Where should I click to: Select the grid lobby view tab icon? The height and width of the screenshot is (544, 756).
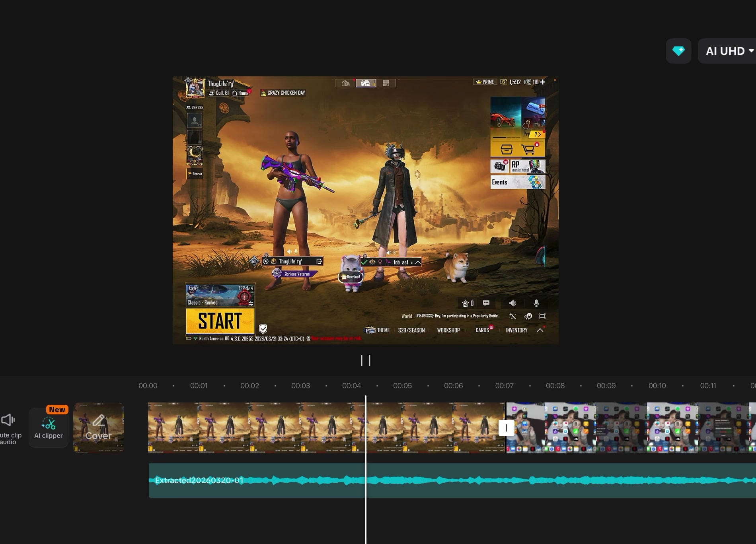point(386,83)
